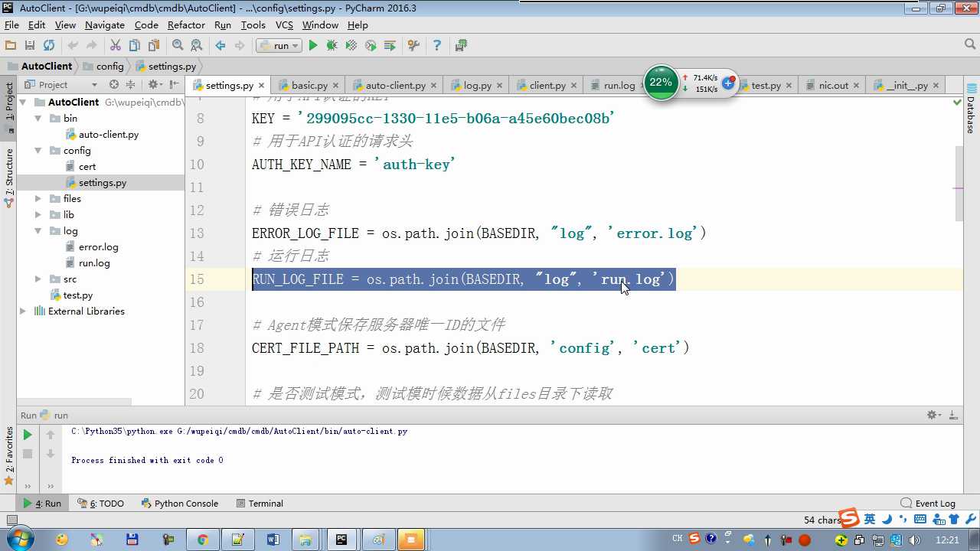Click the Concurrency diagram toolbar icon

(x=390, y=46)
